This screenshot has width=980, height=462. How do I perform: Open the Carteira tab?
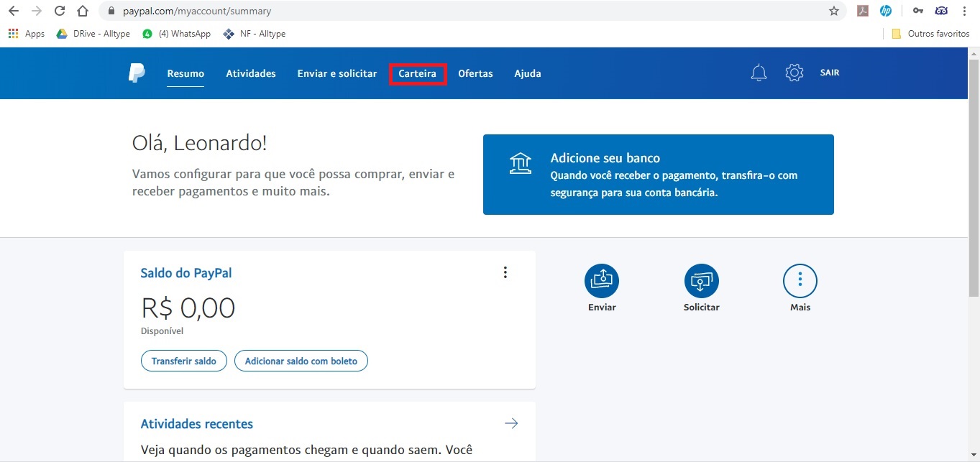[418, 74]
